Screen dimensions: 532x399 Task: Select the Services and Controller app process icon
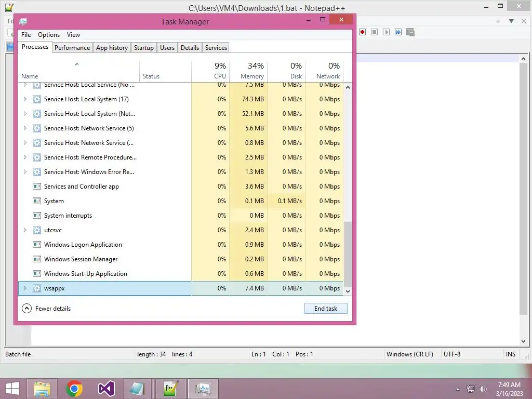37,187
